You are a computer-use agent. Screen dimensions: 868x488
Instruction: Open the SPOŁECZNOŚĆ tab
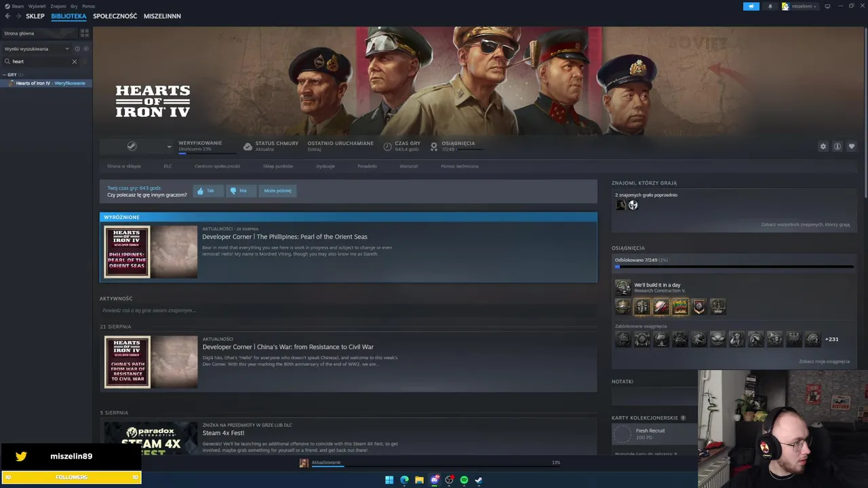115,16
